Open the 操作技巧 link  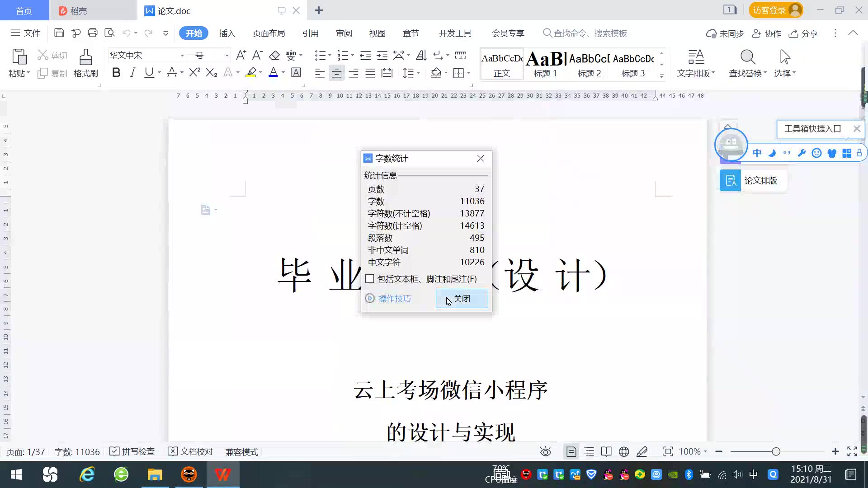[394, 299]
